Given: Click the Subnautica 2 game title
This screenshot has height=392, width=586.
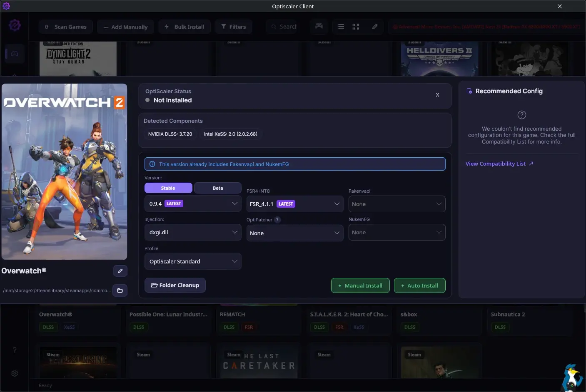Looking at the screenshot, I should (508, 314).
